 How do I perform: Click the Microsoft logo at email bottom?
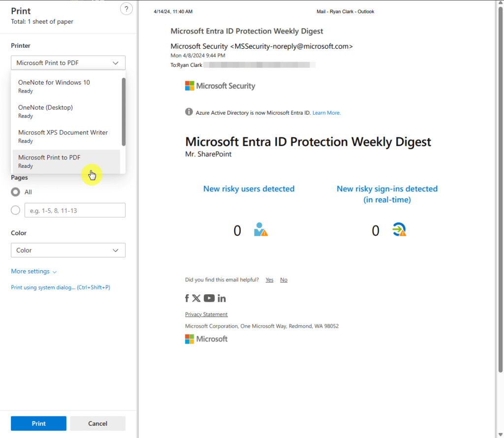click(x=206, y=339)
